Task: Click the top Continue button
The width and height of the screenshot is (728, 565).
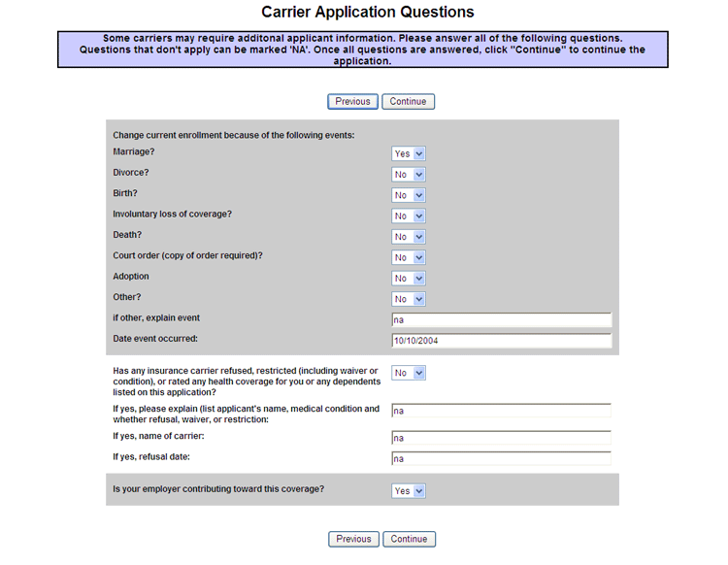Action: point(408,102)
